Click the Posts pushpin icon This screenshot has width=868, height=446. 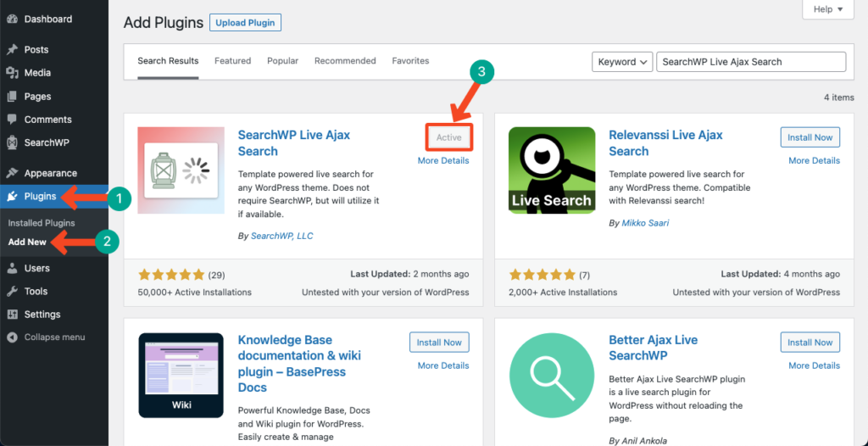click(12, 50)
